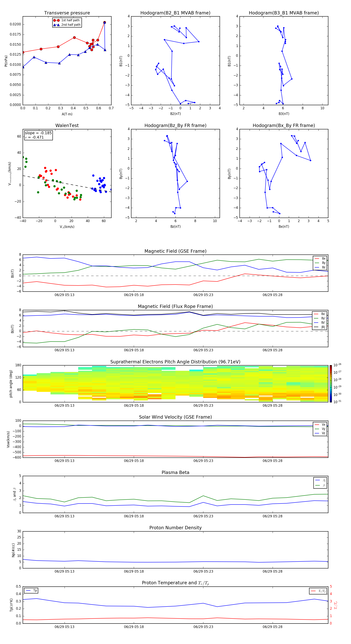Viewport: 351px width, 644px height.
Task: Click the 'WalenTest' plot title
Action: pos(67,125)
